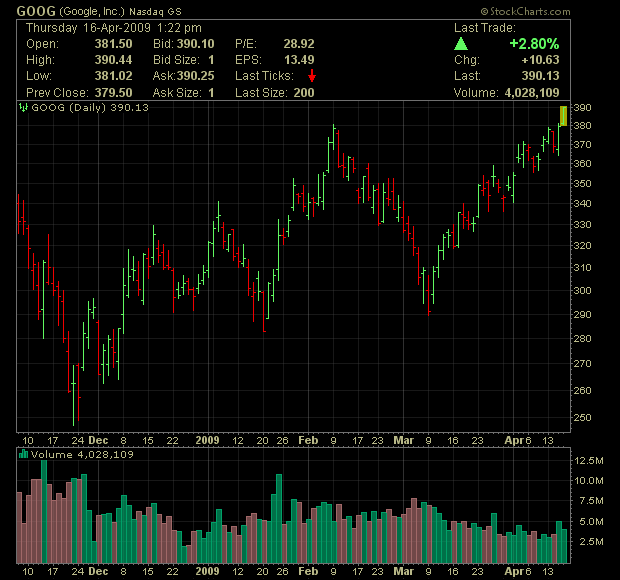Image resolution: width=620 pixels, height=580 pixels.
Task: Select the +2.80% percent change value
Action: tap(535, 44)
